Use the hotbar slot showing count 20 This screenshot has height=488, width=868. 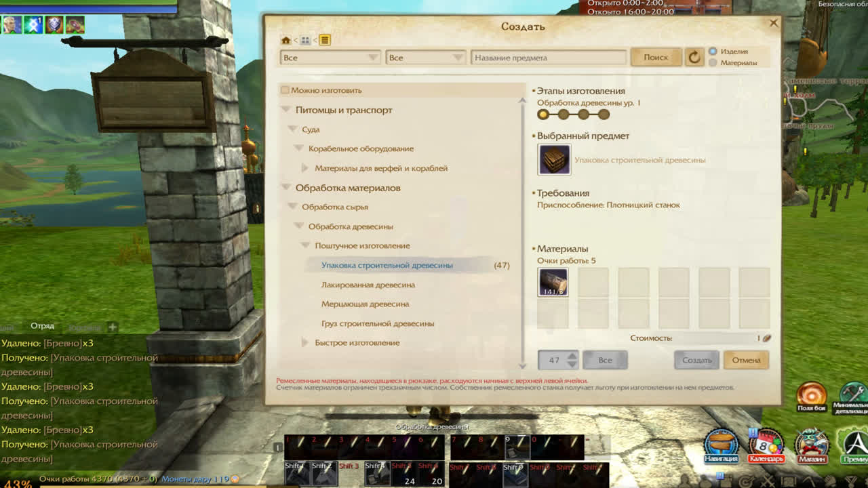coord(431,474)
